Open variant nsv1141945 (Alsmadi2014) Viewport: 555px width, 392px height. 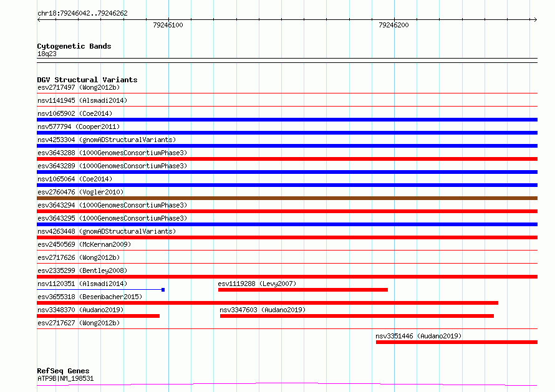point(82,100)
